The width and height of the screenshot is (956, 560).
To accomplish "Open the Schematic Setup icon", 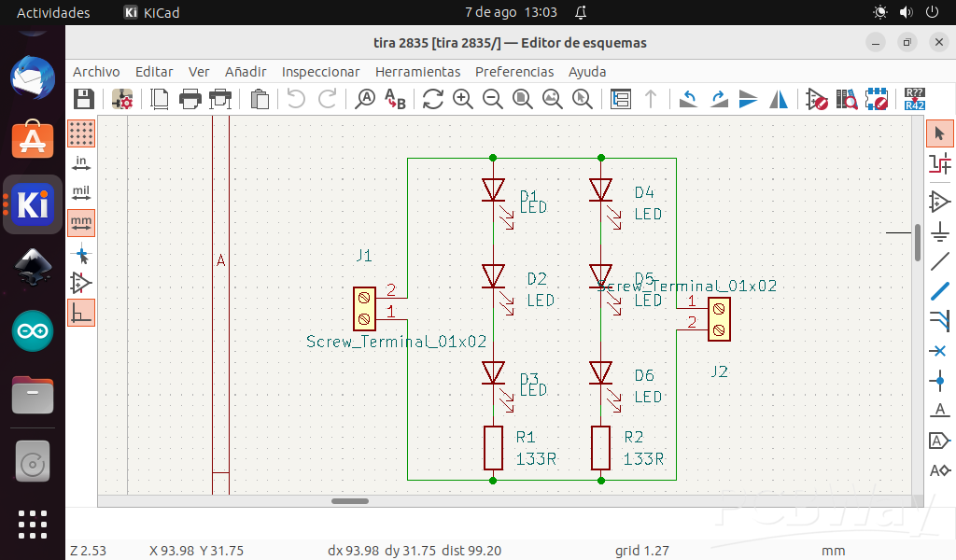I will coord(122,99).
